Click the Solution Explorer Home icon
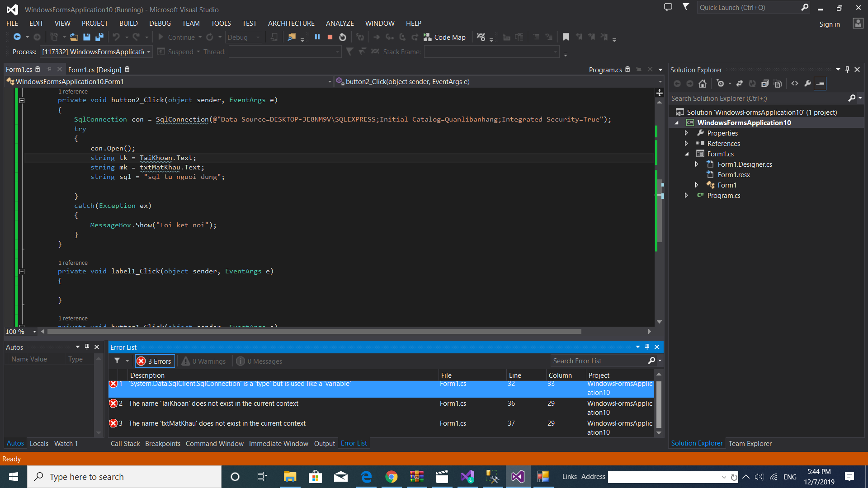Image resolution: width=868 pixels, height=488 pixels. click(703, 84)
